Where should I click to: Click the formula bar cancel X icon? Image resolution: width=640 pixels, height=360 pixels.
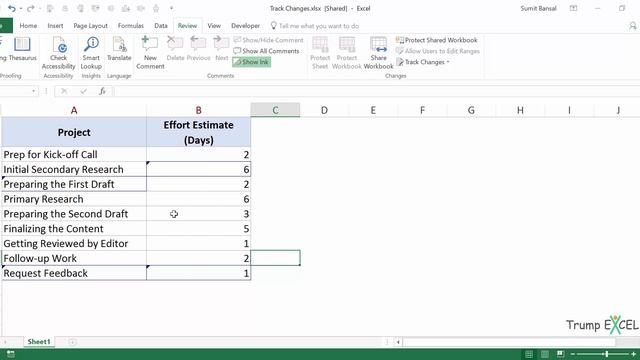(x=64, y=91)
